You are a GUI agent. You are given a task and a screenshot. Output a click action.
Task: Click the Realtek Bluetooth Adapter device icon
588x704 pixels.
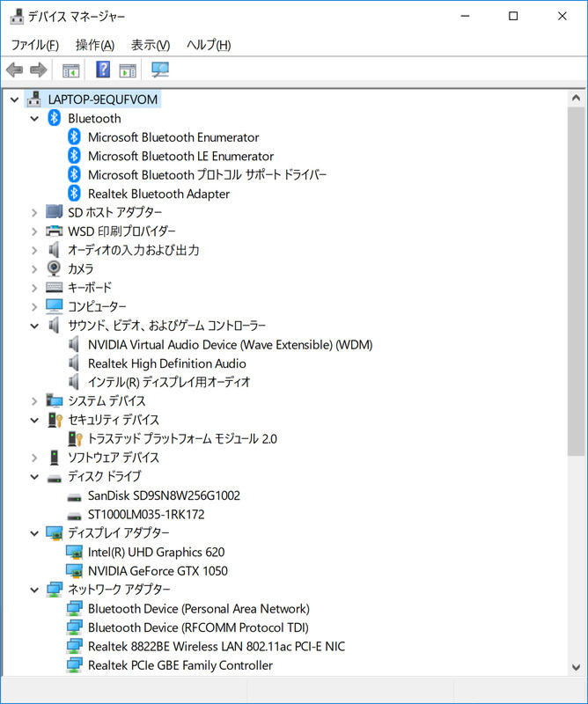74,194
